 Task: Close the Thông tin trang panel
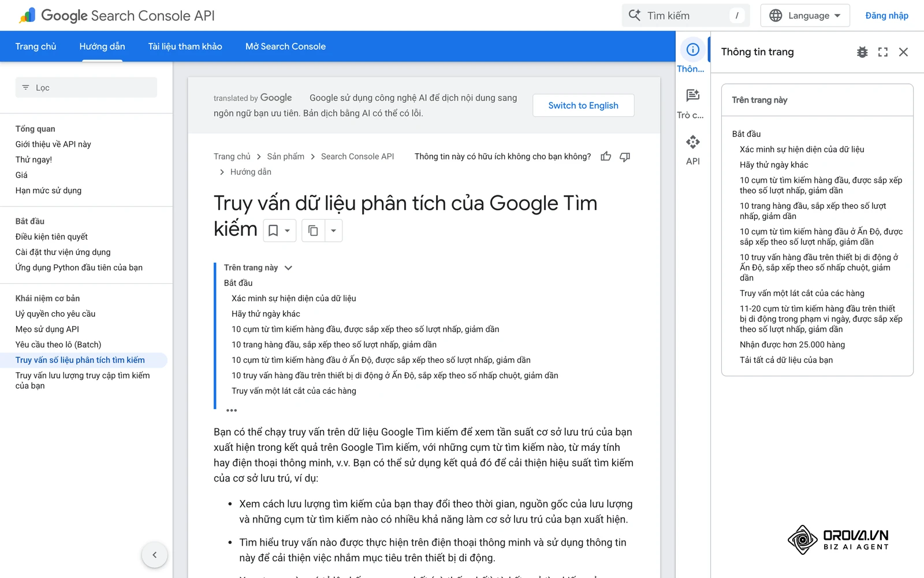tap(903, 52)
